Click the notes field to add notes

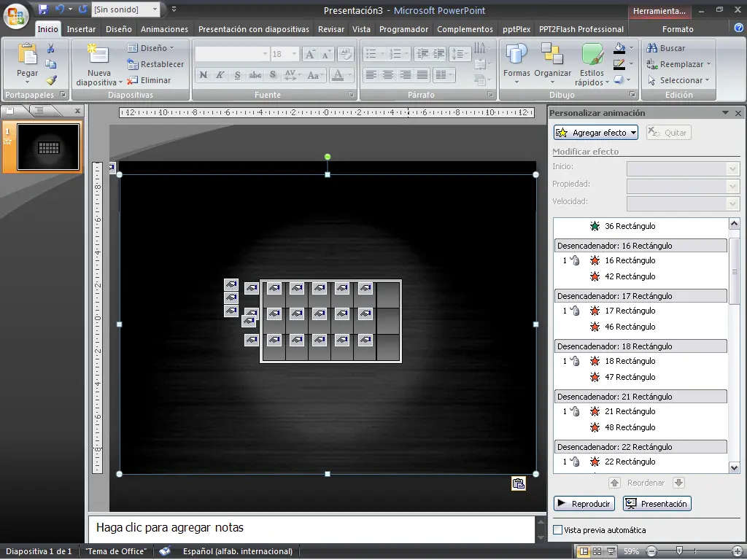[x=311, y=529]
